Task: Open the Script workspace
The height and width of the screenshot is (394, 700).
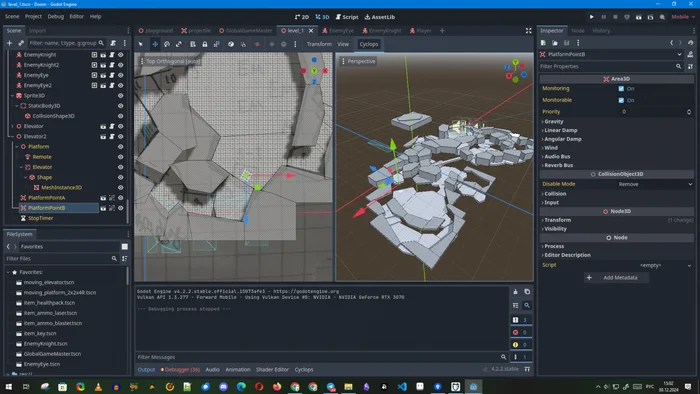Action: (347, 17)
